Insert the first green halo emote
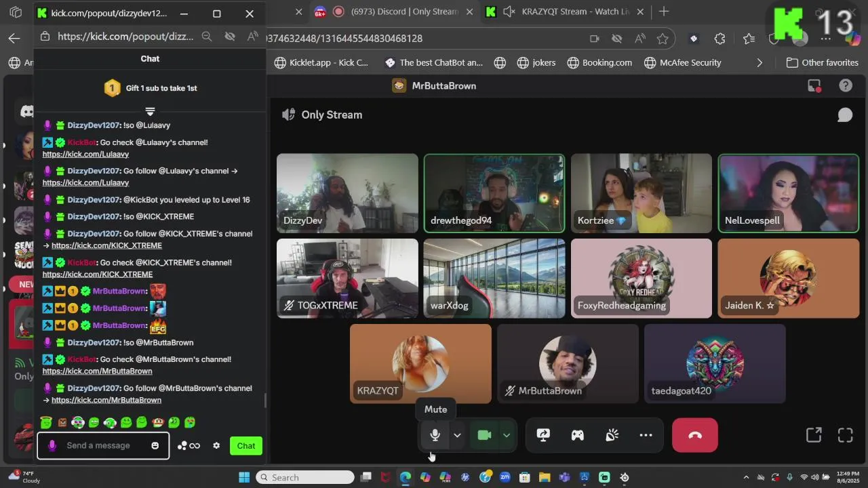Image resolution: width=868 pixels, height=488 pixels. click(x=46, y=422)
